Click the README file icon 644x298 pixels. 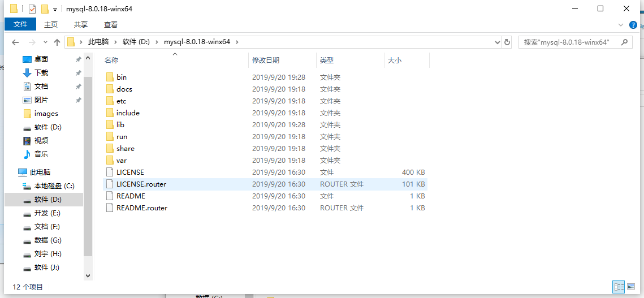109,196
